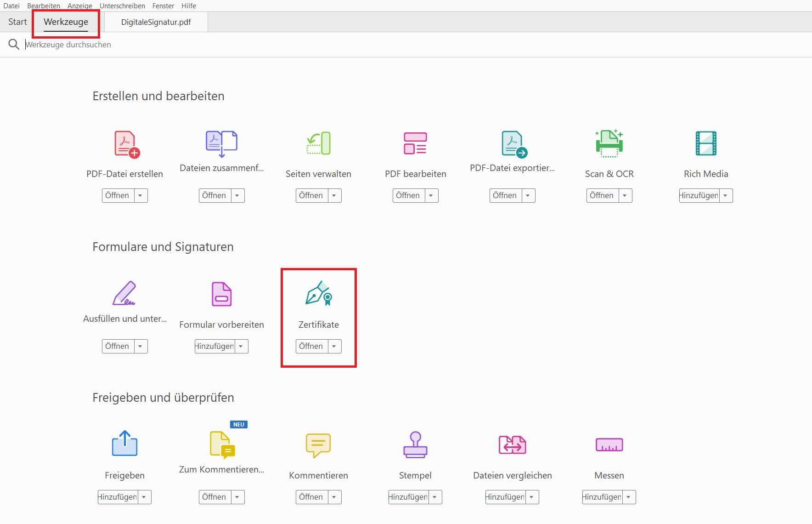The image size is (812, 524).
Task: Expand dropdown arrow for Messen
Action: pos(629,497)
